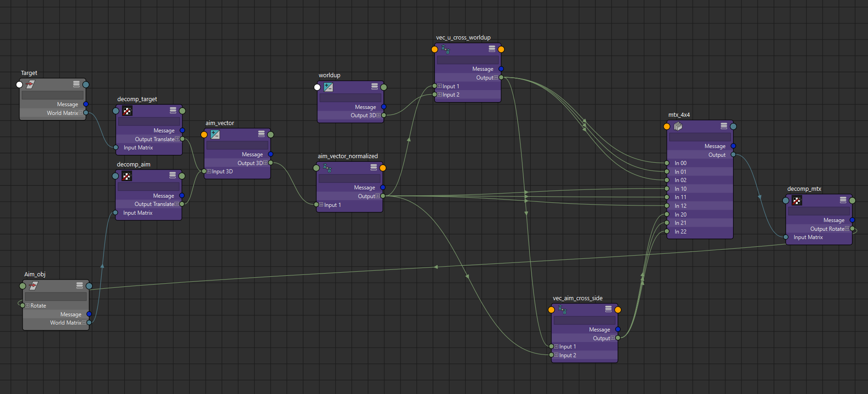Expand Input 3D attribute on aim_vector

pyautogui.click(x=209, y=171)
